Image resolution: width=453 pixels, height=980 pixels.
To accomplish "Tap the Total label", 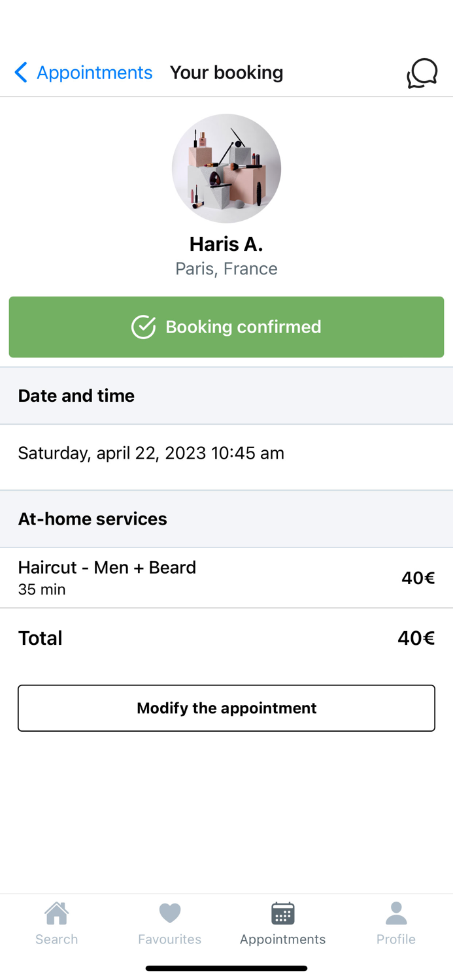I will [41, 638].
